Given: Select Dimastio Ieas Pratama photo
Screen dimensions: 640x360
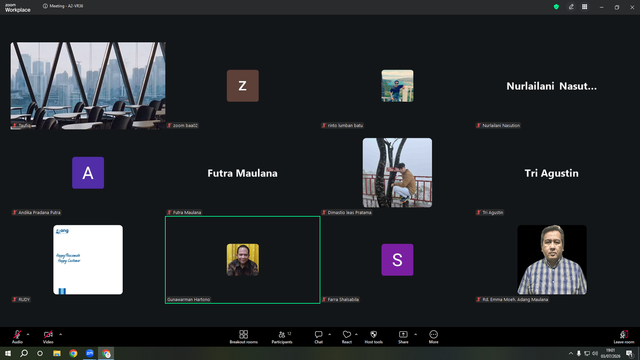Looking at the screenshot, I should pyautogui.click(x=397, y=173).
